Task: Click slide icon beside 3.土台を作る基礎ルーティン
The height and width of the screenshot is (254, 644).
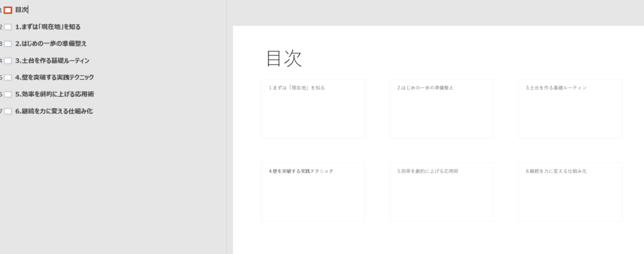Action: pyautogui.click(x=8, y=61)
